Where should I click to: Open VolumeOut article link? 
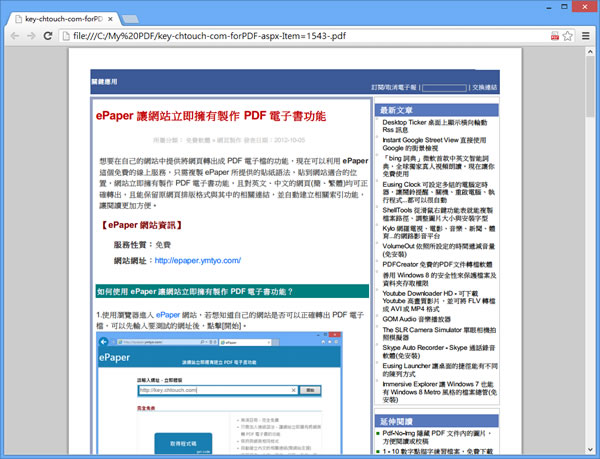pos(439,250)
